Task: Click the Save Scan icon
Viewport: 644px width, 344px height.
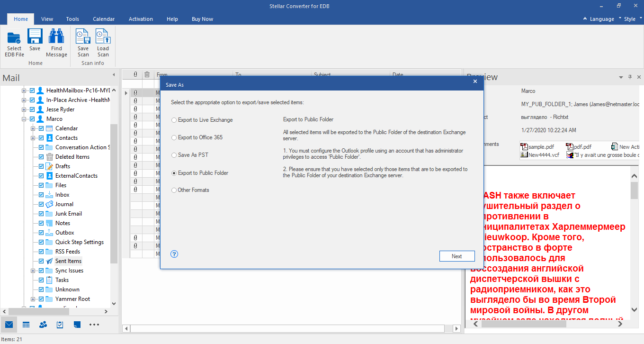Action: coord(83,36)
